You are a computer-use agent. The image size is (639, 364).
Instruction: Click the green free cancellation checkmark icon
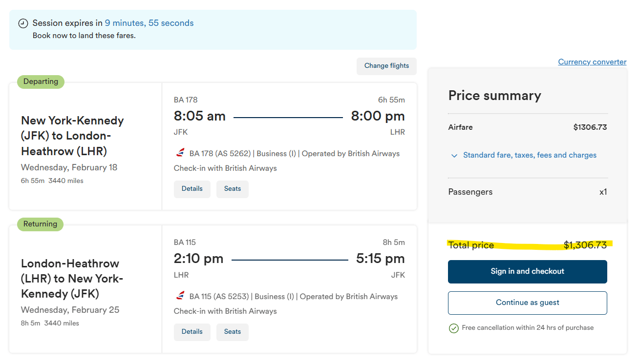tap(453, 328)
